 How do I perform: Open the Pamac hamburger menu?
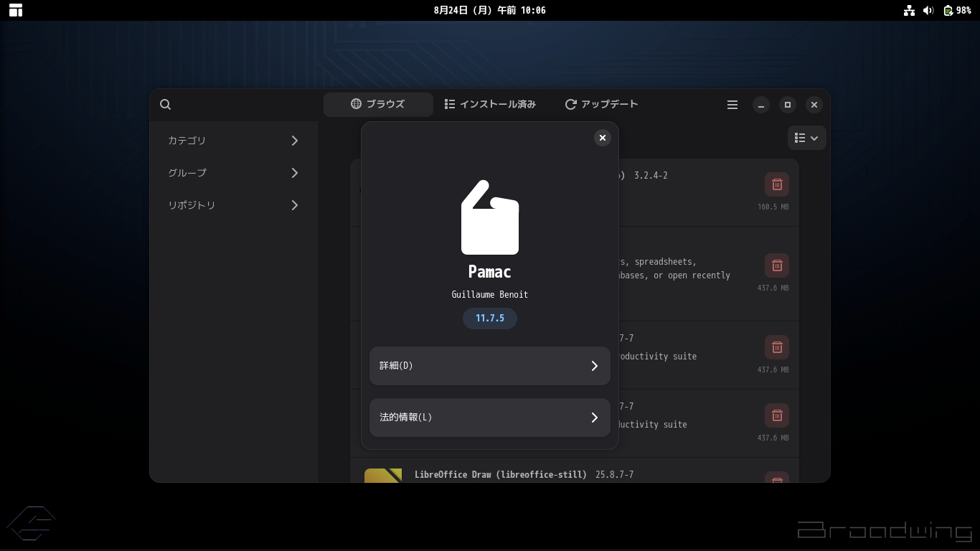tap(732, 105)
